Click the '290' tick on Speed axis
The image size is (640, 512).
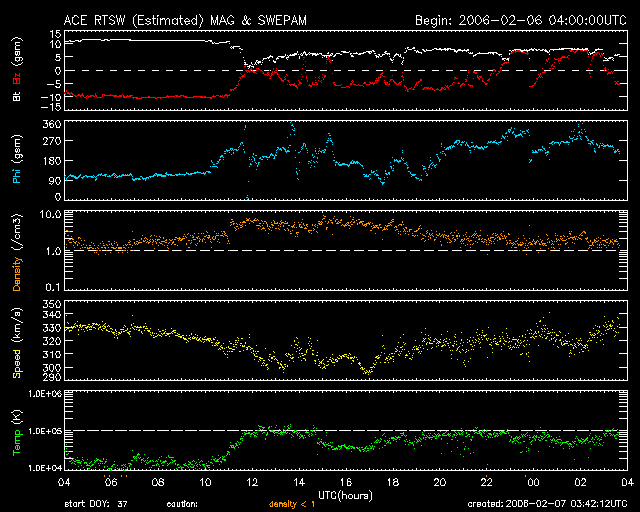click(52, 377)
